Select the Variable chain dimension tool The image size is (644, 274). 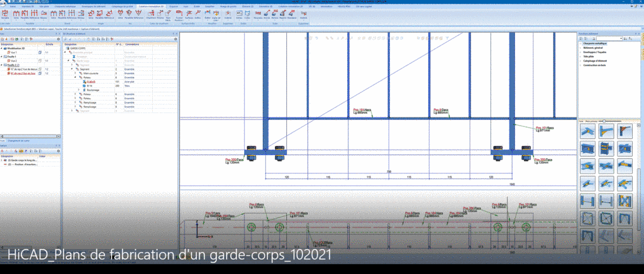point(5,14)
